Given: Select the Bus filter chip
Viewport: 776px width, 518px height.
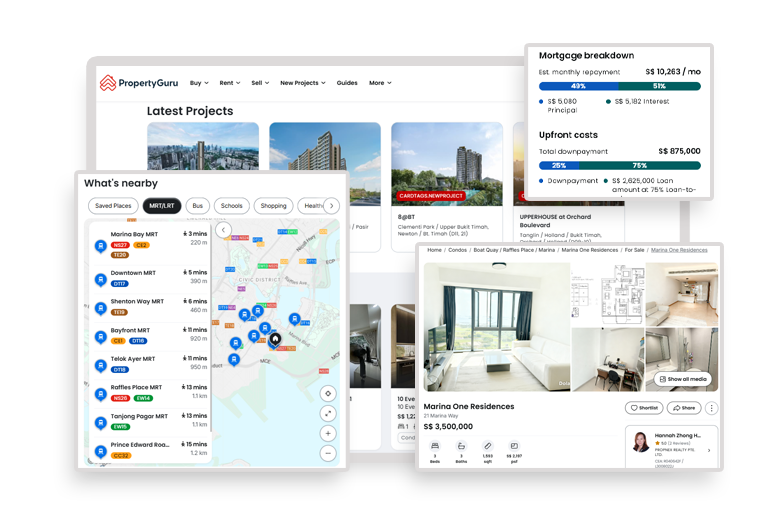Looking at the screenshot, I should click(197, 206).
